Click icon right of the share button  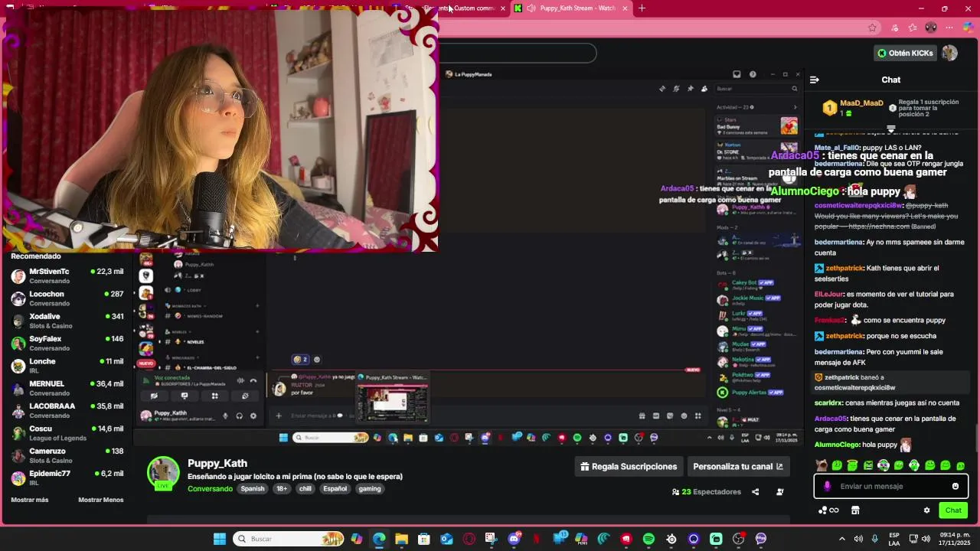[x=779, y=492]
